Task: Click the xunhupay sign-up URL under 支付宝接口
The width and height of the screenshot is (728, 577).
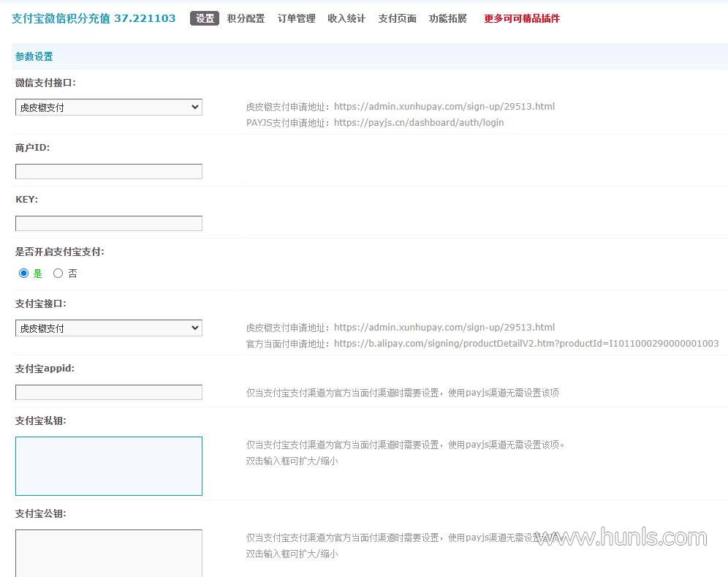Action: point(444,328)
